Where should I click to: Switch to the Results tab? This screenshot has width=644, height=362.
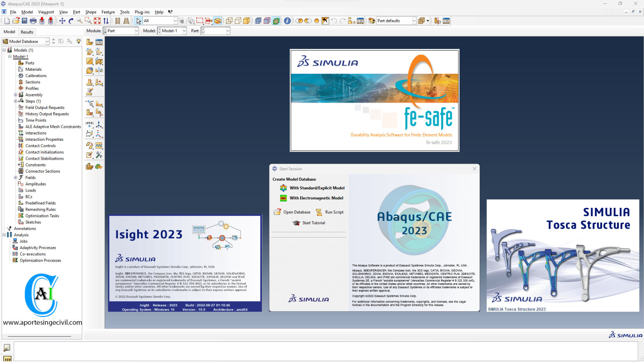27,31
